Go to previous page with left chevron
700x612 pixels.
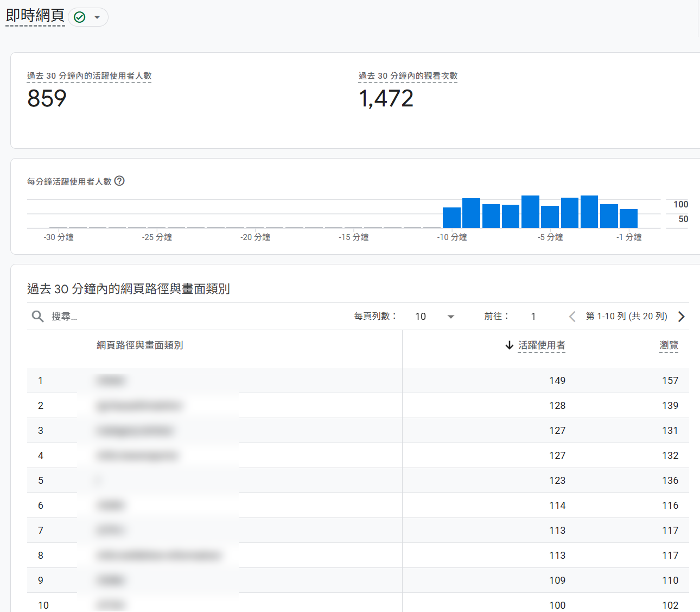[572, 317]
